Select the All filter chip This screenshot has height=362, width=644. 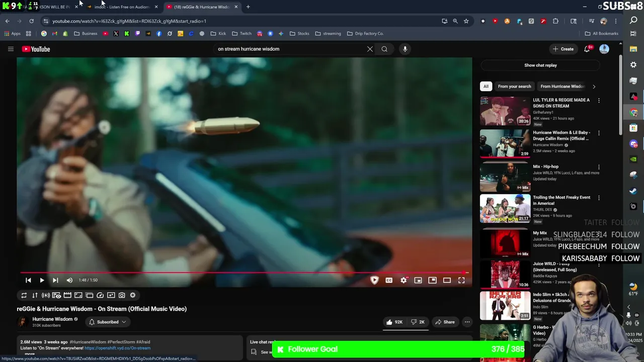[x=486, y=86]
